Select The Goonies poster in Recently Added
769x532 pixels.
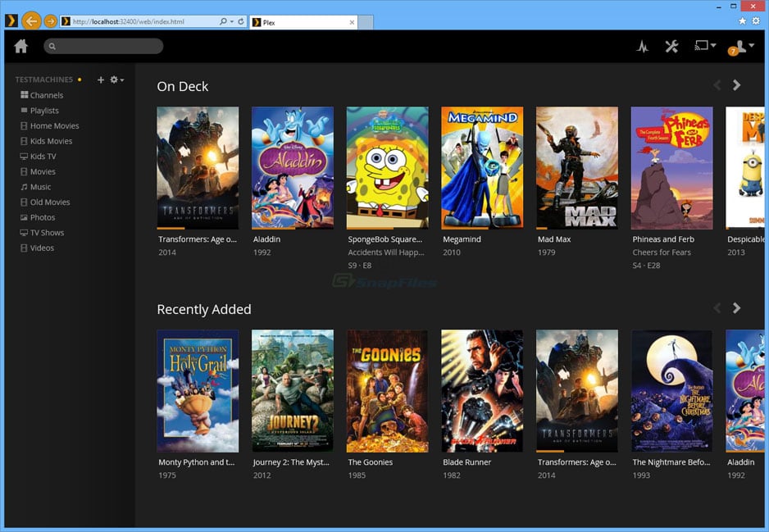tap(387, 390)
